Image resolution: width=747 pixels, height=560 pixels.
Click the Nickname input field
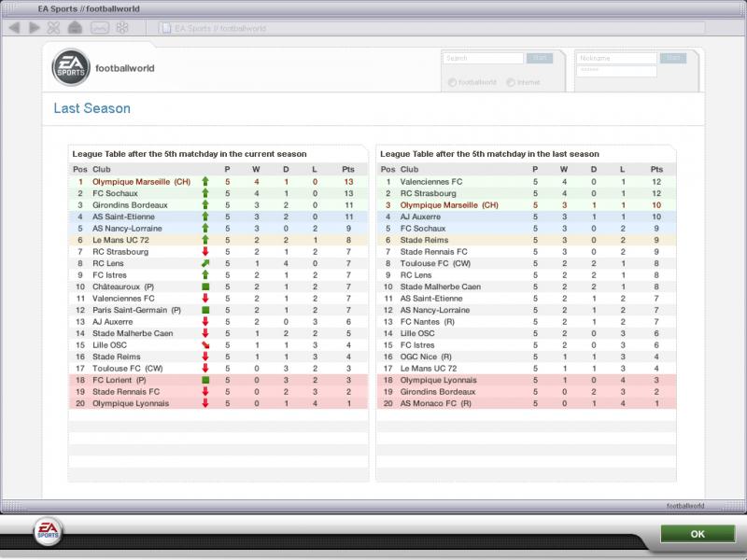[x=615, y=58]
